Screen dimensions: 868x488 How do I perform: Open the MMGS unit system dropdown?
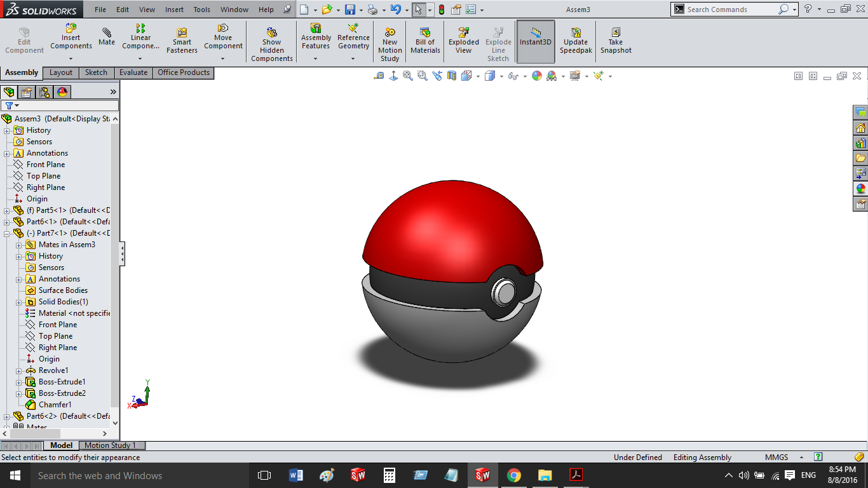[x=803, y=457]
